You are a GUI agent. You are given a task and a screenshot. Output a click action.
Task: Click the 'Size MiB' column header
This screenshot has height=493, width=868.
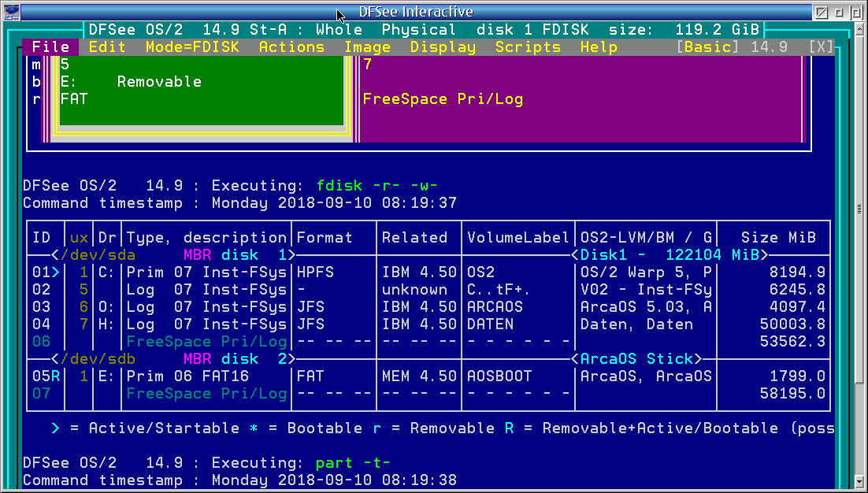point(778,237)
